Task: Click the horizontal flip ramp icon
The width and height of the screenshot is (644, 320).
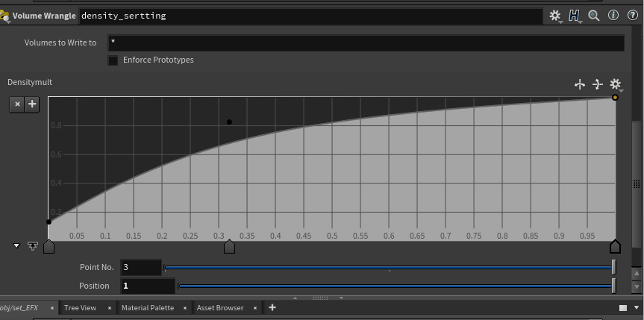Action: (x=579, y=84)
